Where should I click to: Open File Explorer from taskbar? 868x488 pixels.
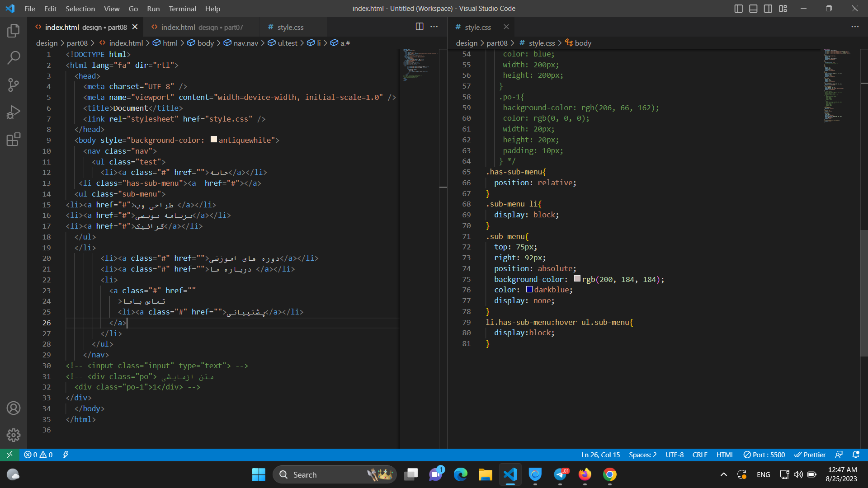coord(486,474)
